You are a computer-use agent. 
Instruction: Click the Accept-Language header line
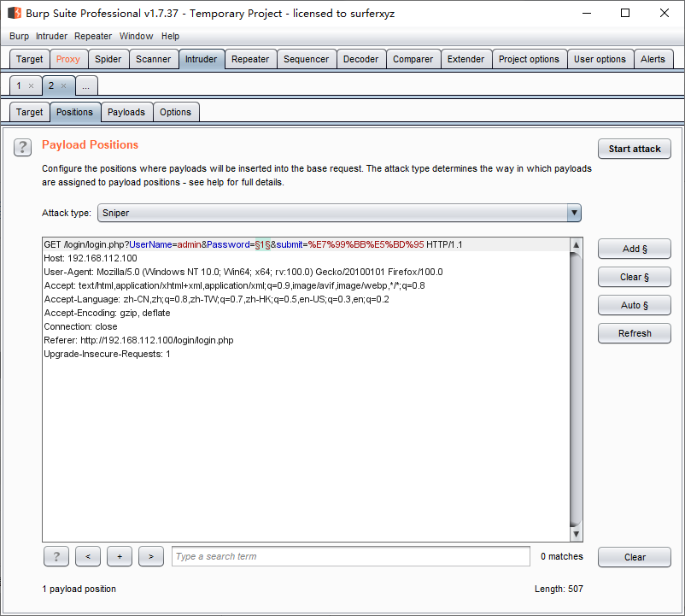[x=217, y=299]
